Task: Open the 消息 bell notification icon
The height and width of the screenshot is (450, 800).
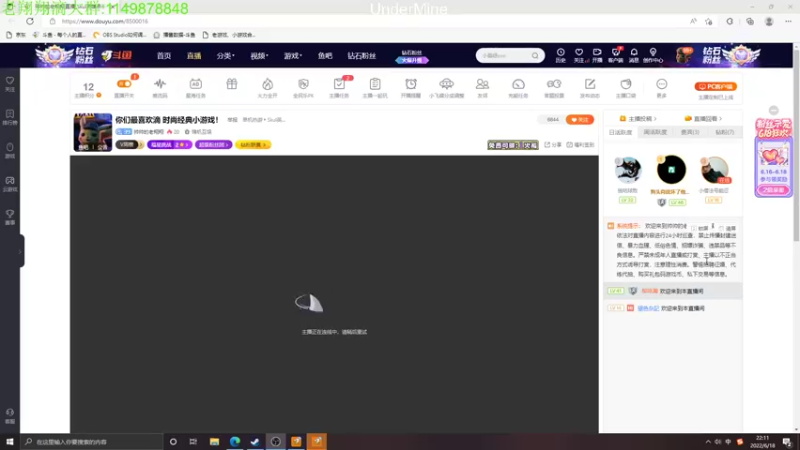Action: pyautogui.click(x=634, y=55)
